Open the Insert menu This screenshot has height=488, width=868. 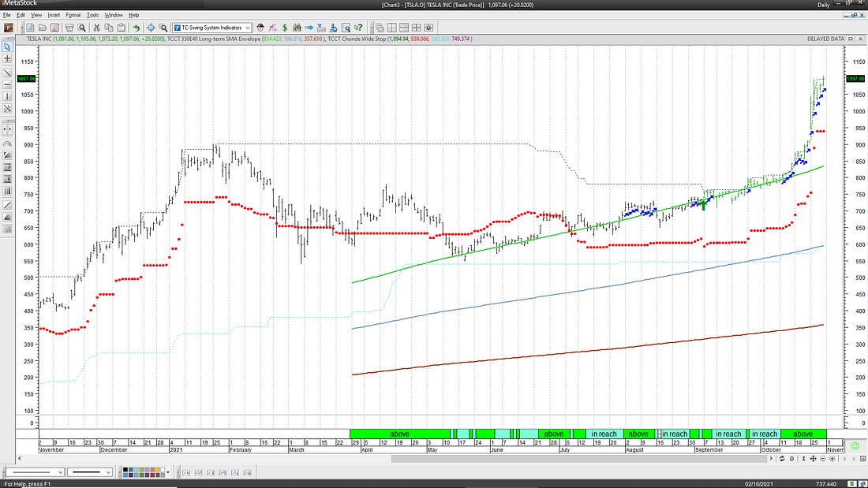[x=54, y=15]
